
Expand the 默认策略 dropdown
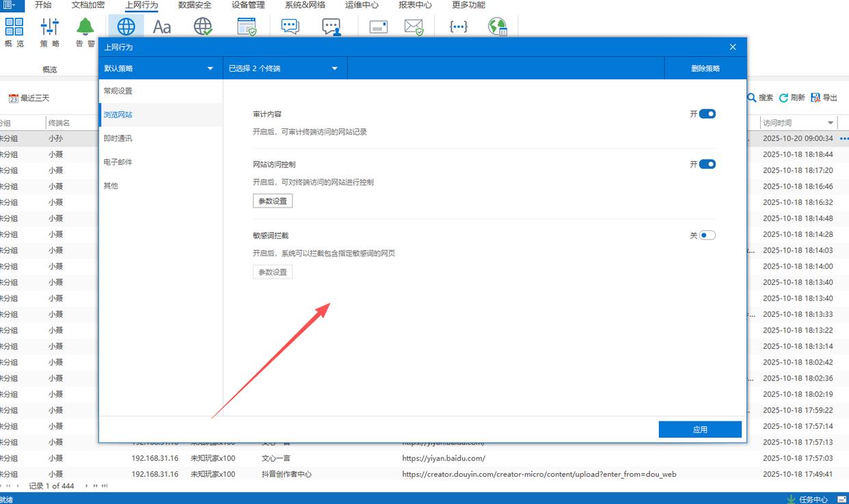(x=211, y=68)
